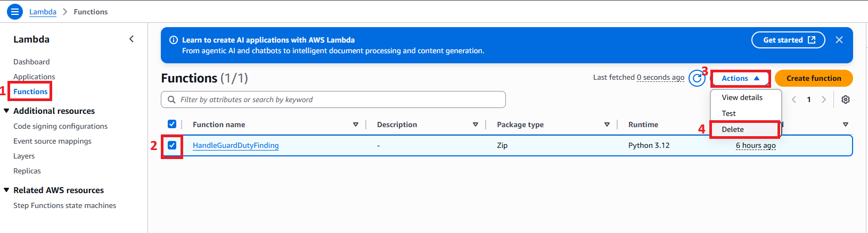Open Layers in sidebar
The height and width of the screenshot is (233, 868).
coord(24,156)
